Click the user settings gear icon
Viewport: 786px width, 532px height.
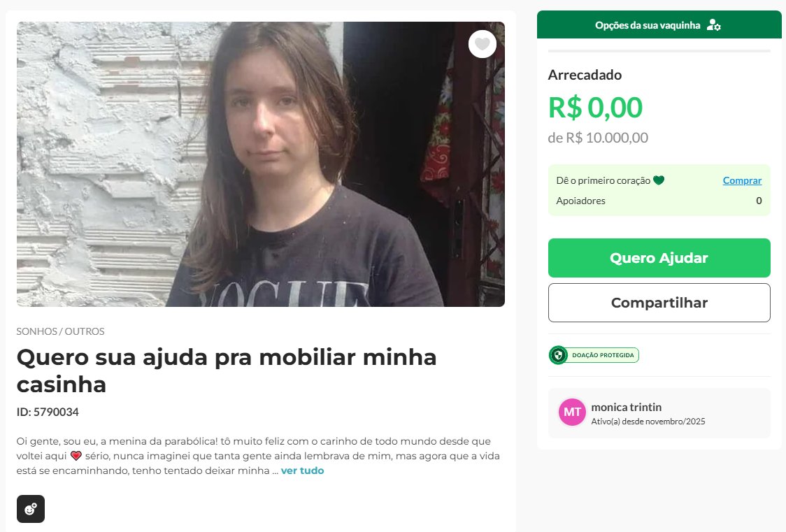click(714, 25)
